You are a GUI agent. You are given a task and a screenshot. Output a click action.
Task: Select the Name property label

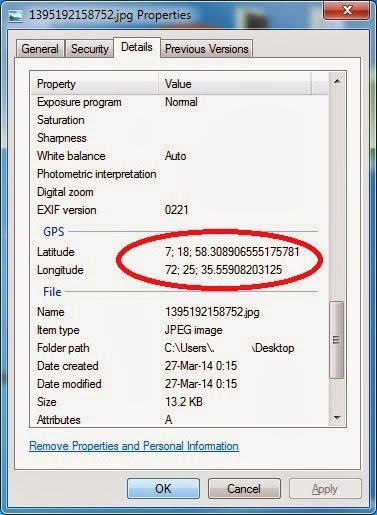pyautogui.click(x=51, y=312)
